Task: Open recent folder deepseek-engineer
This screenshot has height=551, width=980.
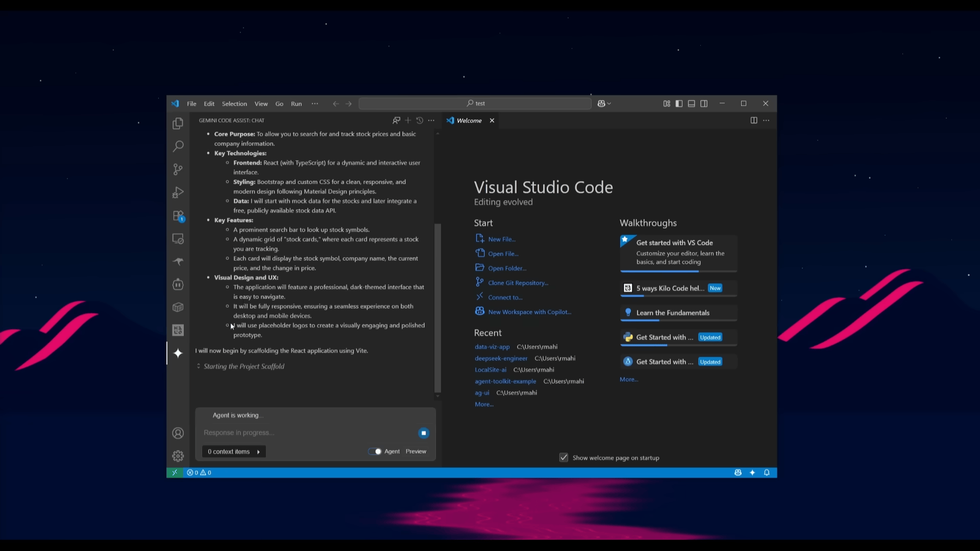Action: click(501, 358)
